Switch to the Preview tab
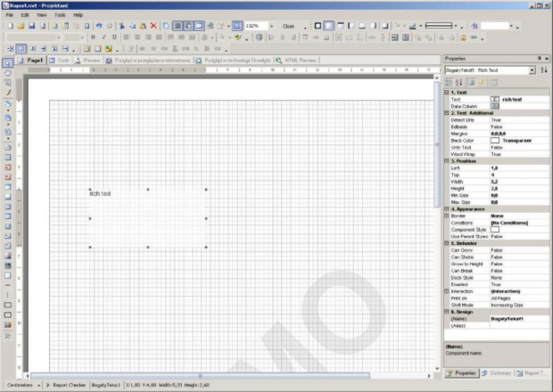This screenshot has height=392, width=553. pos(87,61)
